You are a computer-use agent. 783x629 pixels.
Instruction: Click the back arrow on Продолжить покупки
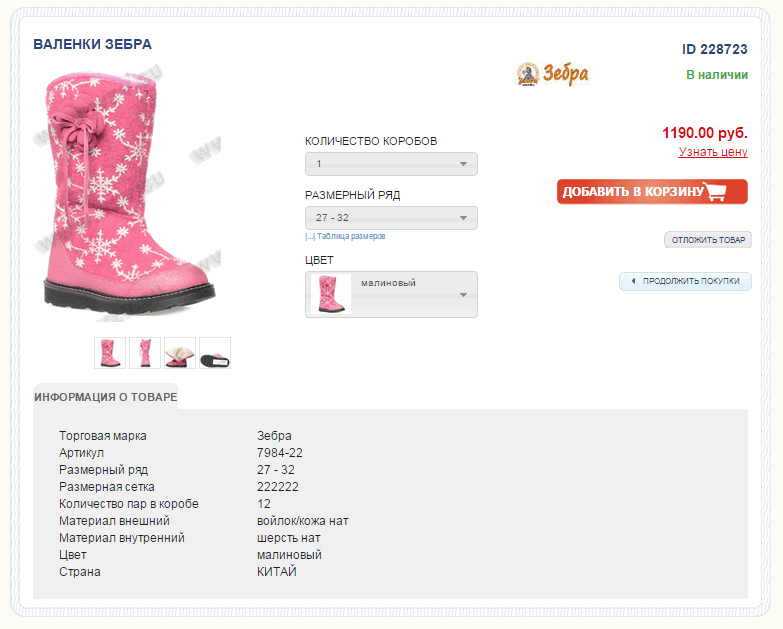(633, 281)
